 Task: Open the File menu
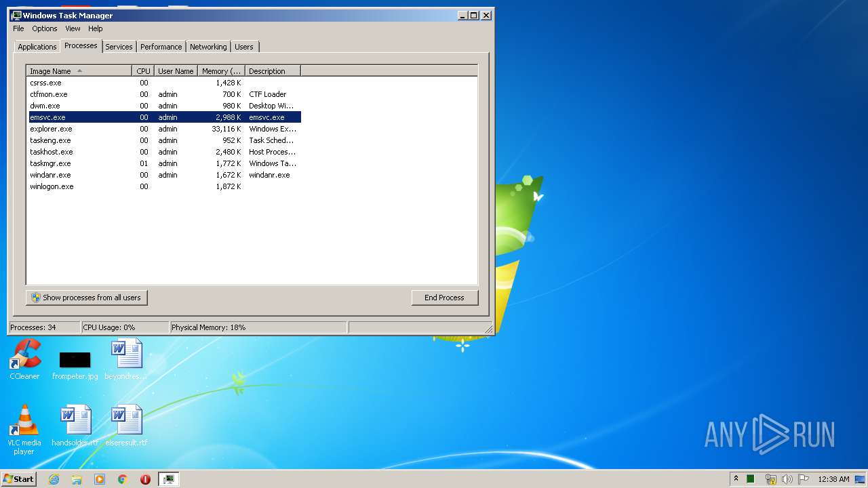point(18,28)
